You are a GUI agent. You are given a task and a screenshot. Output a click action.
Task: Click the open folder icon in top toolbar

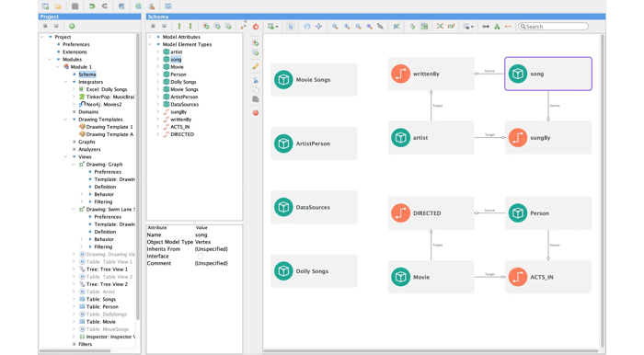pyautogui.click(x=58, y=6)
